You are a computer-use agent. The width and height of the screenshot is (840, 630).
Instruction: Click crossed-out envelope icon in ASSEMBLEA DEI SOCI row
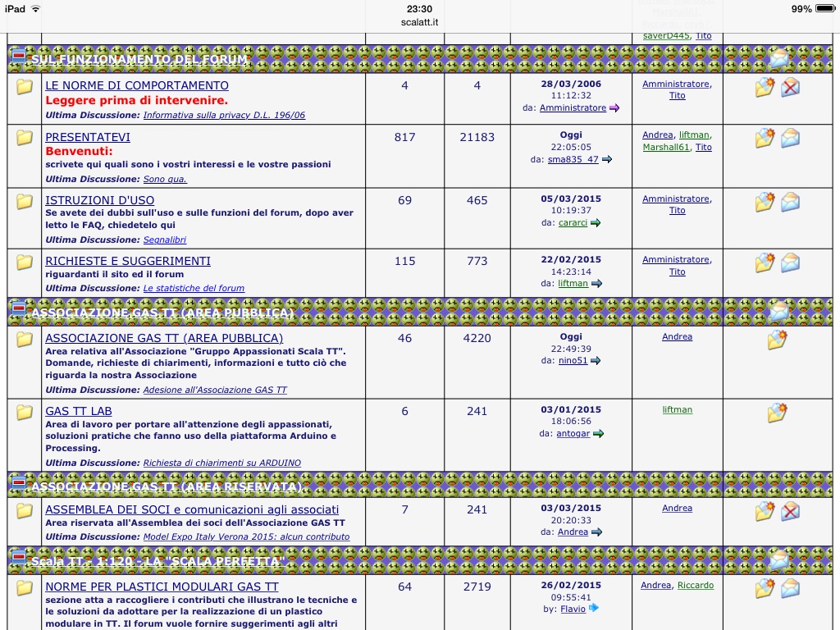point(790,511)
